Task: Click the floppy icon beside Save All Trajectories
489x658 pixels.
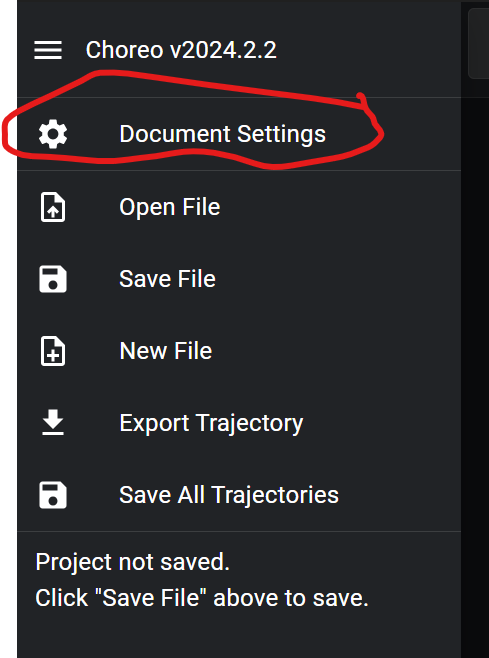Action: (53, 495)
